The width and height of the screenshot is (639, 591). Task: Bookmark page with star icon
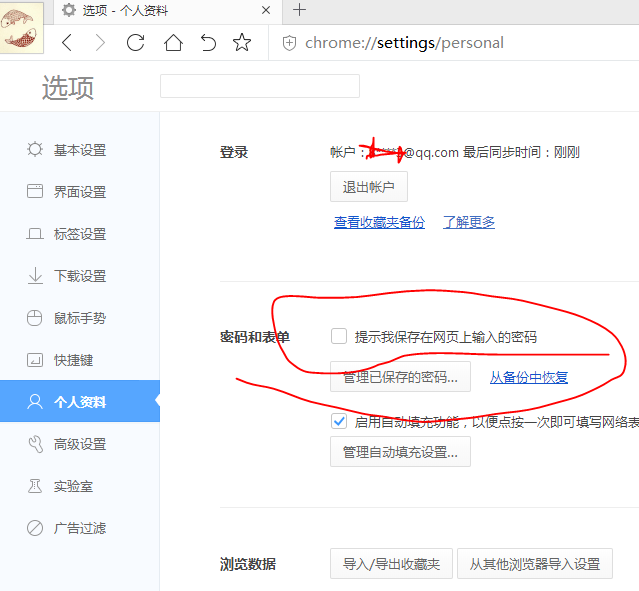242,42
